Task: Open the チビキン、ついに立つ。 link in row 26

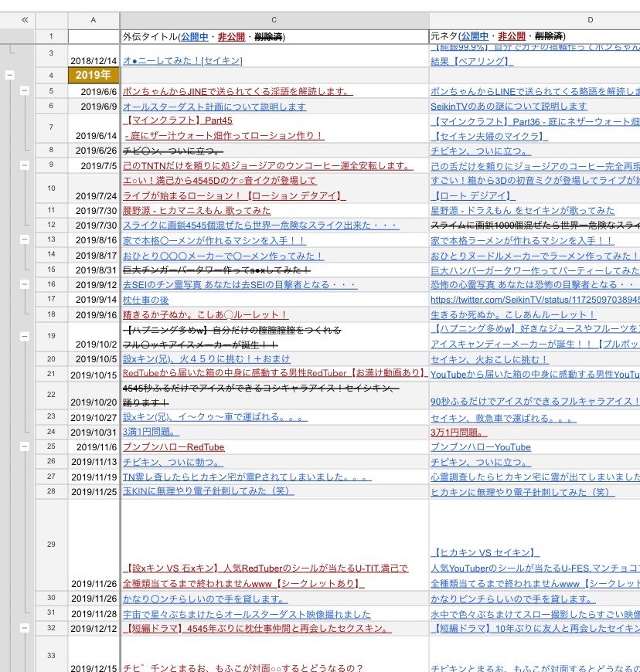Action: point(481,462)
